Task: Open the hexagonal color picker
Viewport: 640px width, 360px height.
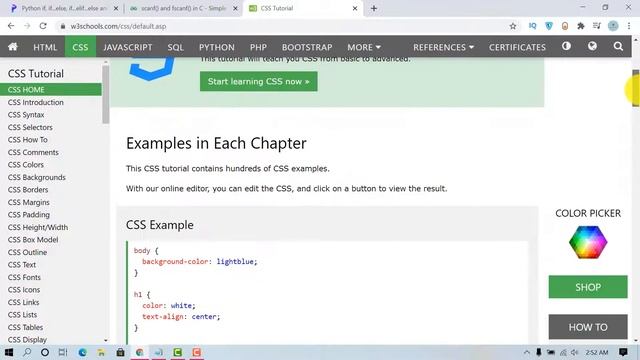Action: tap(588, 242)
